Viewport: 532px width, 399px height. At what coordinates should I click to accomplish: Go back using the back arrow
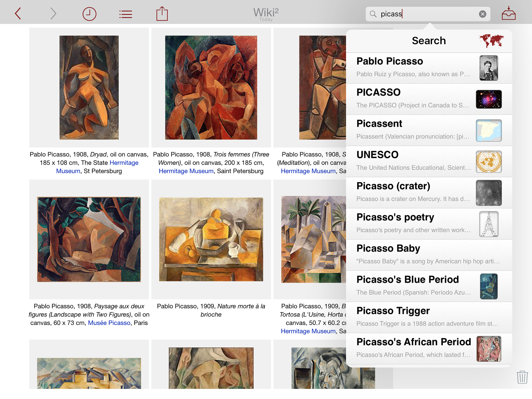pos(18,14)
